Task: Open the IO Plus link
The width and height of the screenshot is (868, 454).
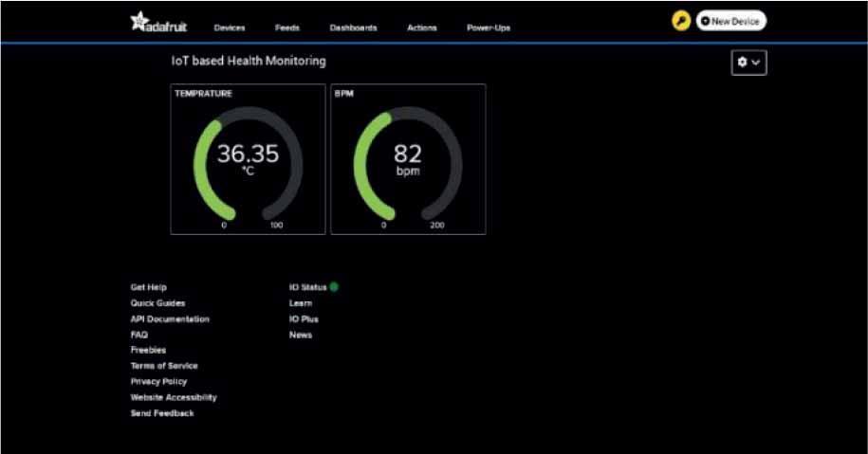Action: [x=304, y=319]
